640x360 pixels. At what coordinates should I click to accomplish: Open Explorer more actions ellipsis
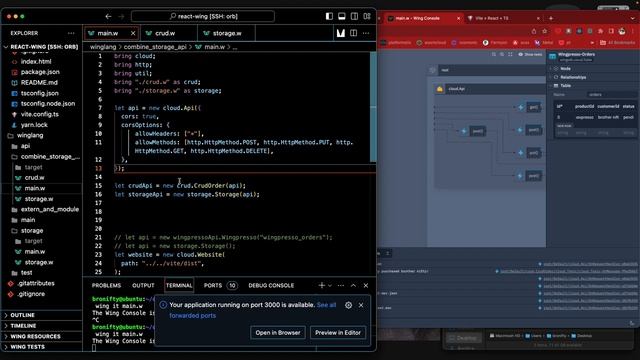[71, 33]
